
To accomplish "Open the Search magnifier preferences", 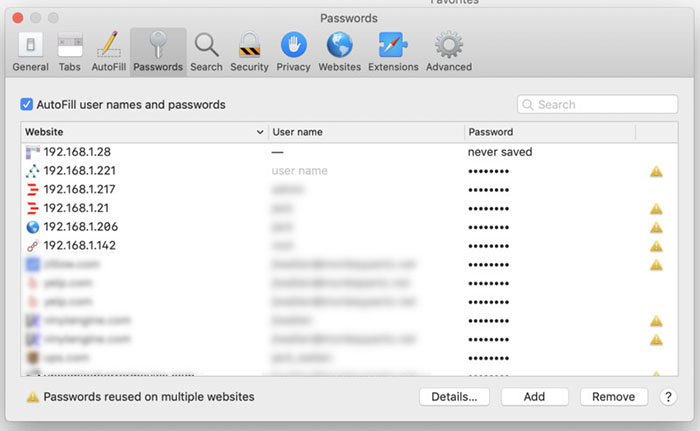I will [206, 52].
